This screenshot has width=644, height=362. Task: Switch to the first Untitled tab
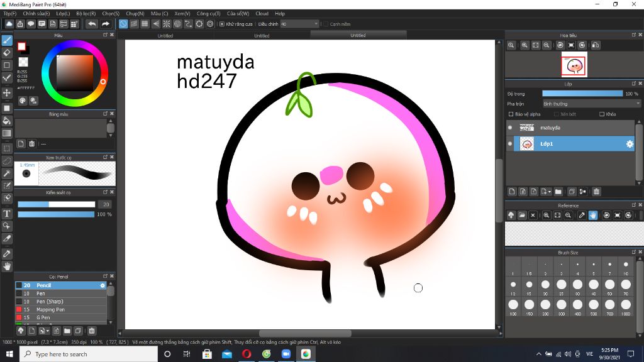pyautogui.click(x=165, y=36)
